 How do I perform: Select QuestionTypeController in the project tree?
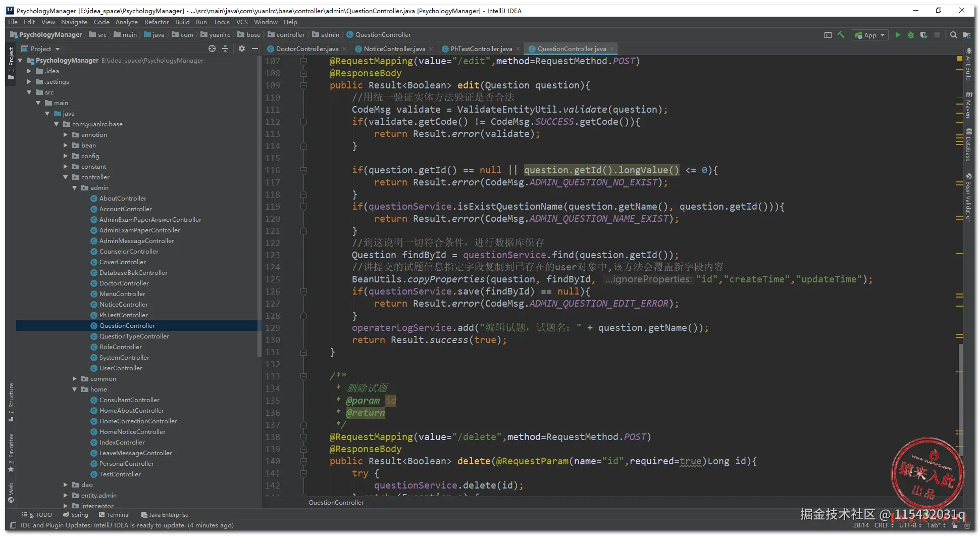pyautogui.click(x=134, y=336)
